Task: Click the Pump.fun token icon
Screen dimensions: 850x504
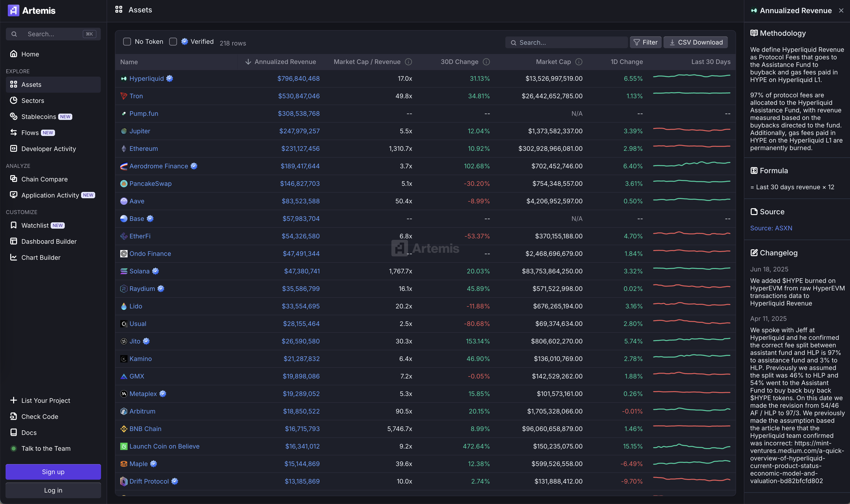Action: tap(124, 113)
